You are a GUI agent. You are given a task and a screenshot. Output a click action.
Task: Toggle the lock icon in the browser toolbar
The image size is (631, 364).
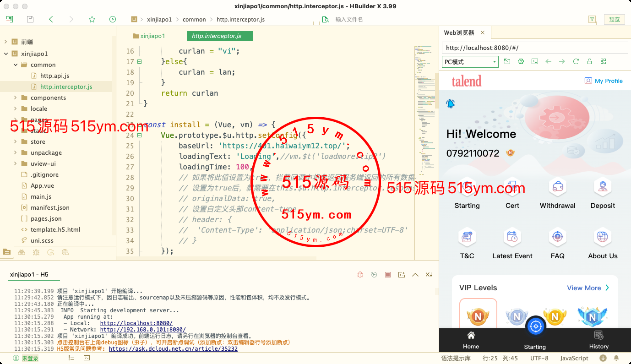point(590,61)
